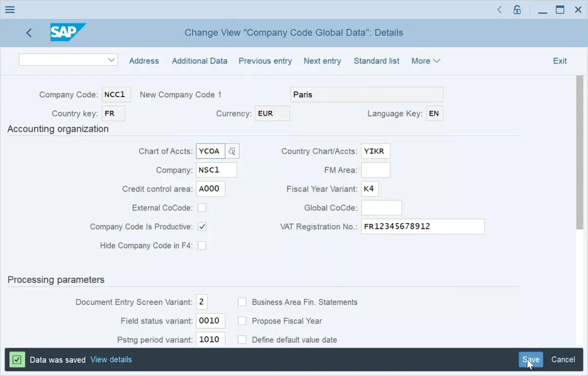
Task: Open the command field dropdown
Action: [x=111, y=60]
